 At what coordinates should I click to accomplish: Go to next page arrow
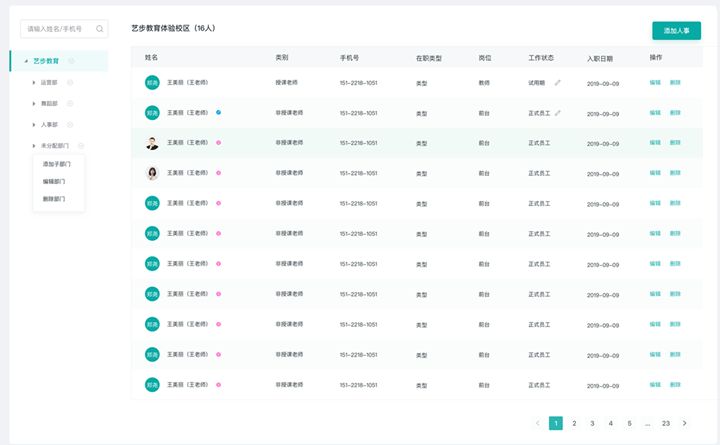685,423
